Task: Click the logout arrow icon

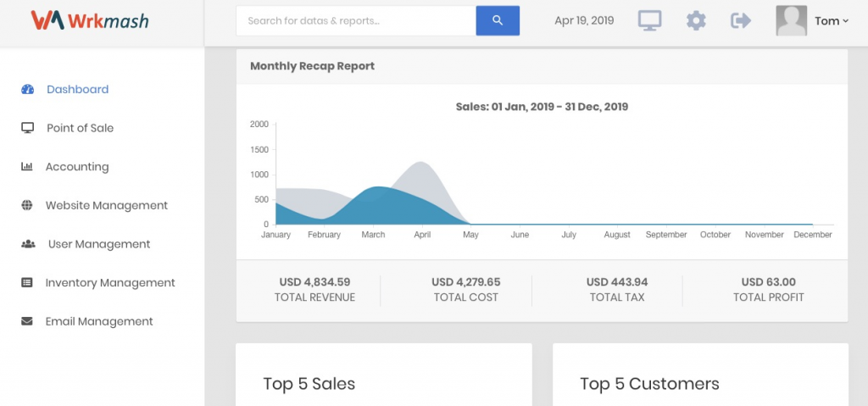Action: (x=741, y=21)
